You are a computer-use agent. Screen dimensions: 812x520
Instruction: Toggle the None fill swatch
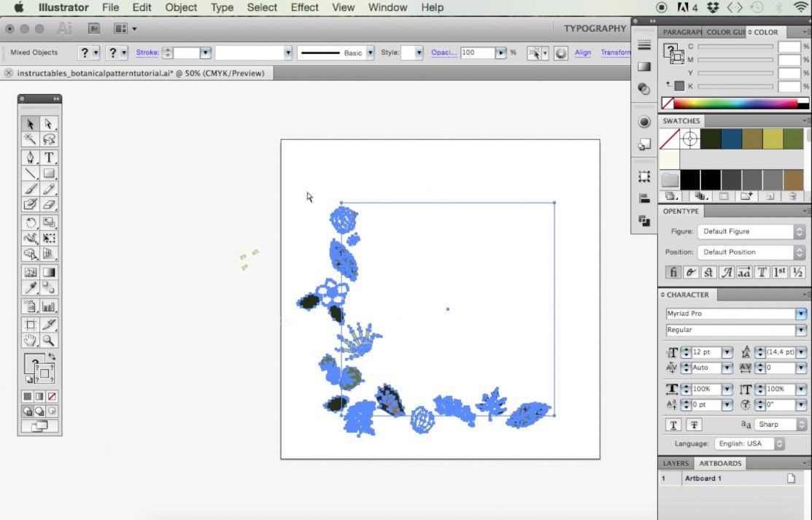tap(52, 395)
